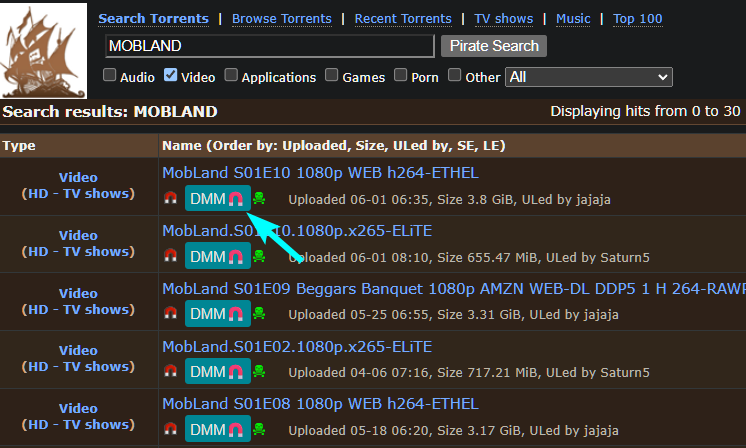Screen dimensions: 746x448
Task: Open MobLand S01E09 Beggars Banquet torrent link
Action: pos(454,289)
